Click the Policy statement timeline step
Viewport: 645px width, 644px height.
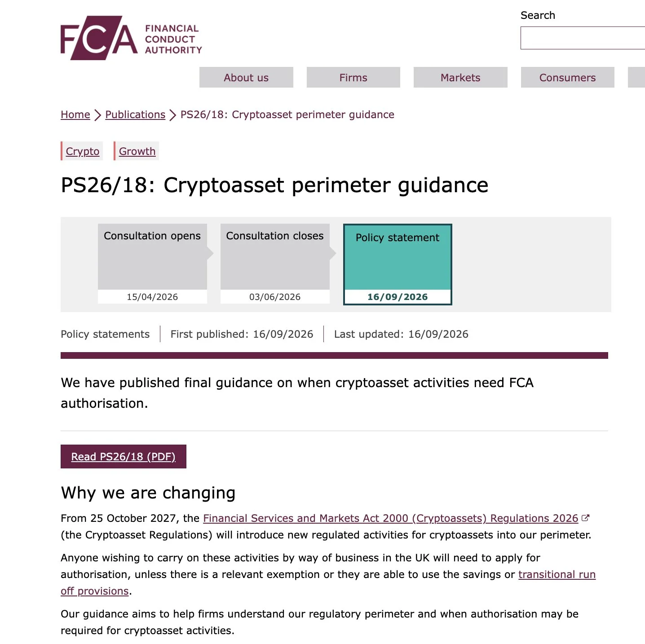pos(398,265)
